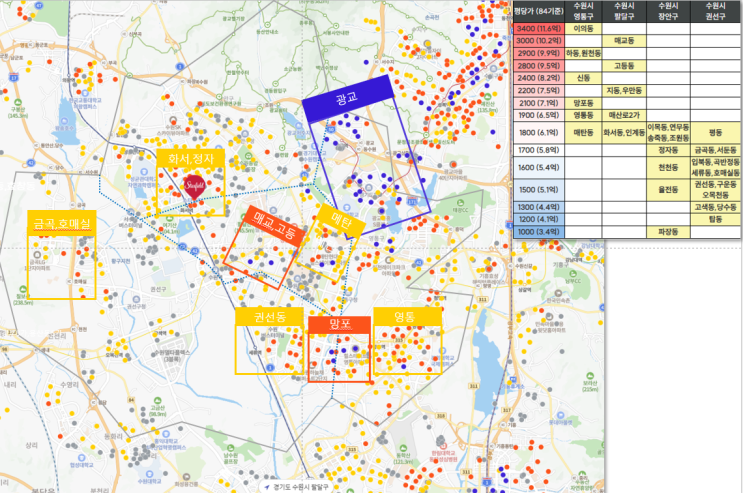Image resolution: width=743 pixels, height=493 pixels.
Task: Click the 남수원 골프장 golf icon
Action: [x=231, y=448]
